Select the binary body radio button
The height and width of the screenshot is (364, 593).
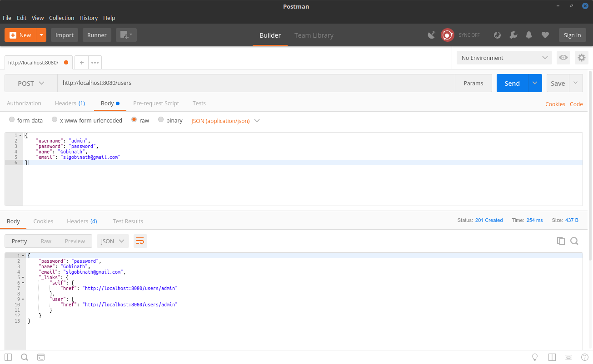(161, 120)
